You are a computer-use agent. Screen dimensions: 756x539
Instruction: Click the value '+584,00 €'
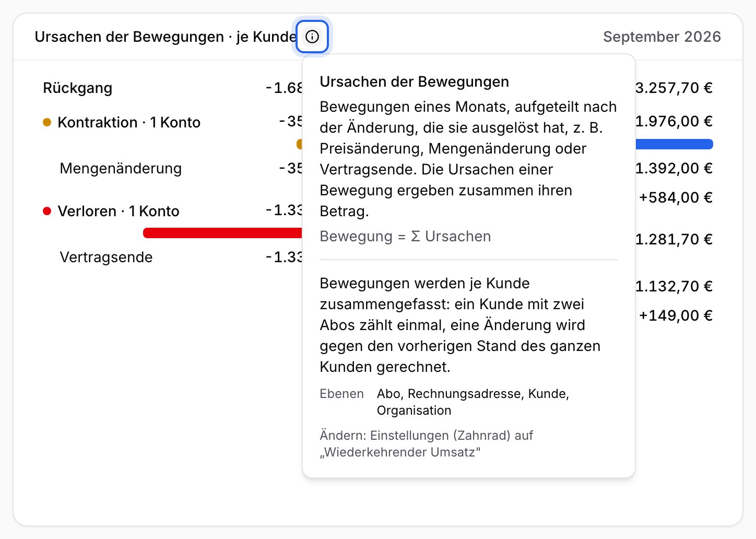point(676,197)
